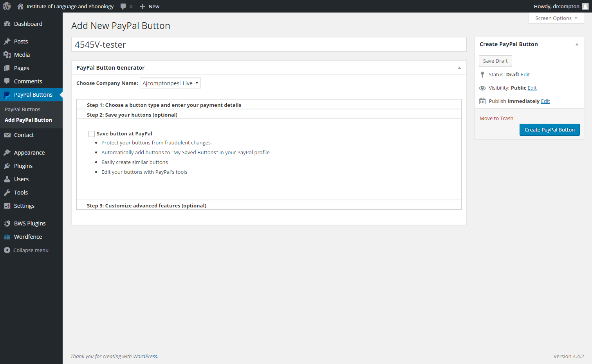This screenshot has width=592, height=364.
Task: Click the Appearance paintbrush icon
Action: click(x=7, y=153)
